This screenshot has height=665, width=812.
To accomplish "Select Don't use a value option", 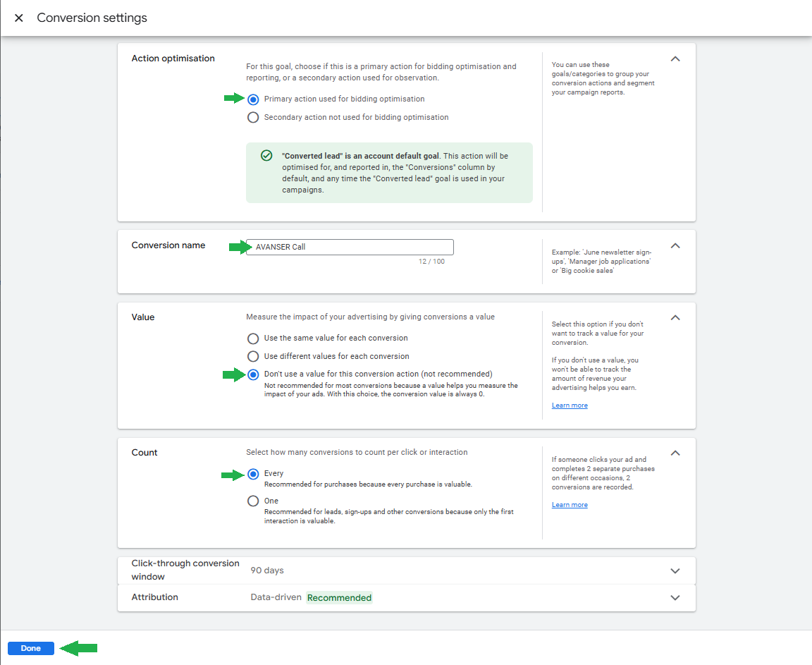I will point(253,374).
